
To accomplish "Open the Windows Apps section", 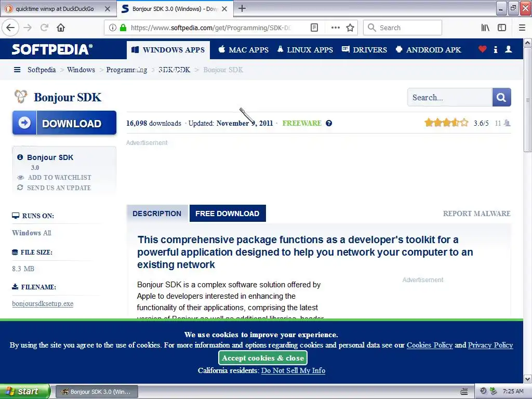I will pos(168,50).
